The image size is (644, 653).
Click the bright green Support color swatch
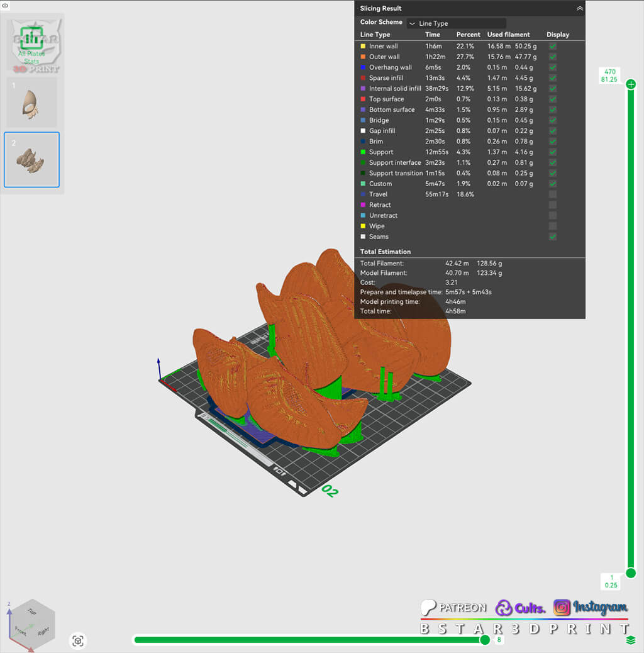363,152
